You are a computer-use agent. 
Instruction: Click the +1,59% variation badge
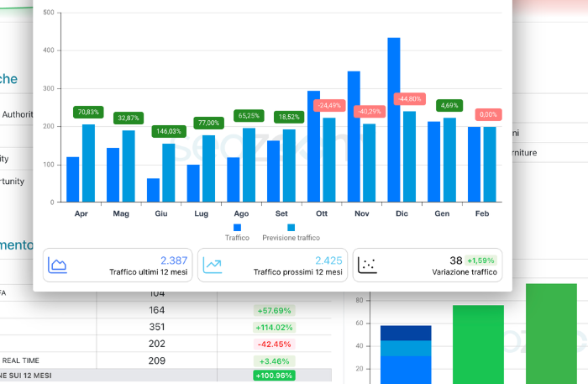tap(480, 260)
